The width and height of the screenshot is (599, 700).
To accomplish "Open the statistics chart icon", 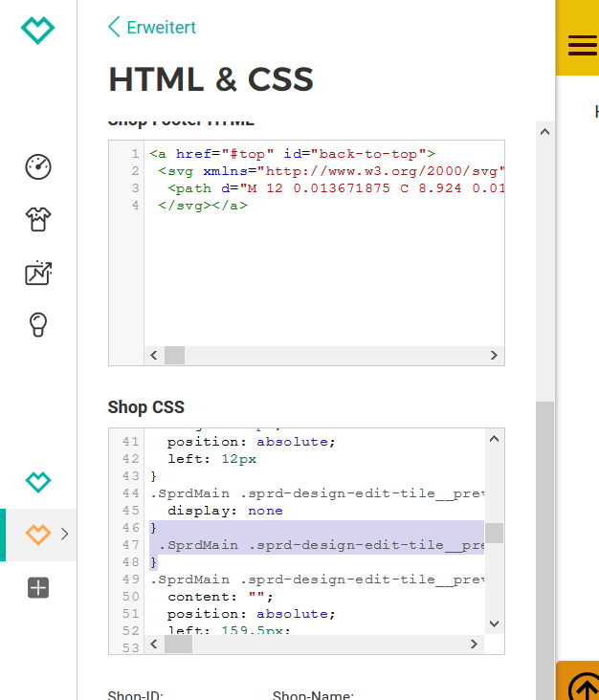I will pyautogui.click(x=38, y=273).
